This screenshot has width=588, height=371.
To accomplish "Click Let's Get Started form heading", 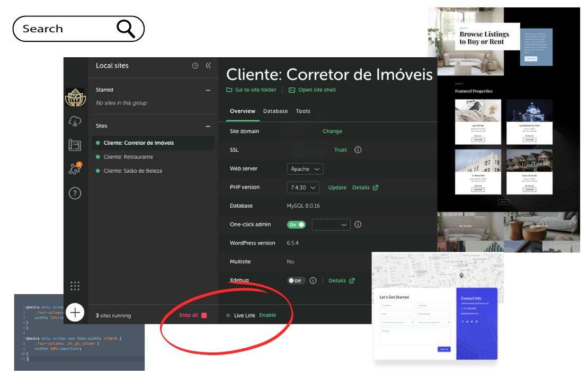I will pos(394,297).
